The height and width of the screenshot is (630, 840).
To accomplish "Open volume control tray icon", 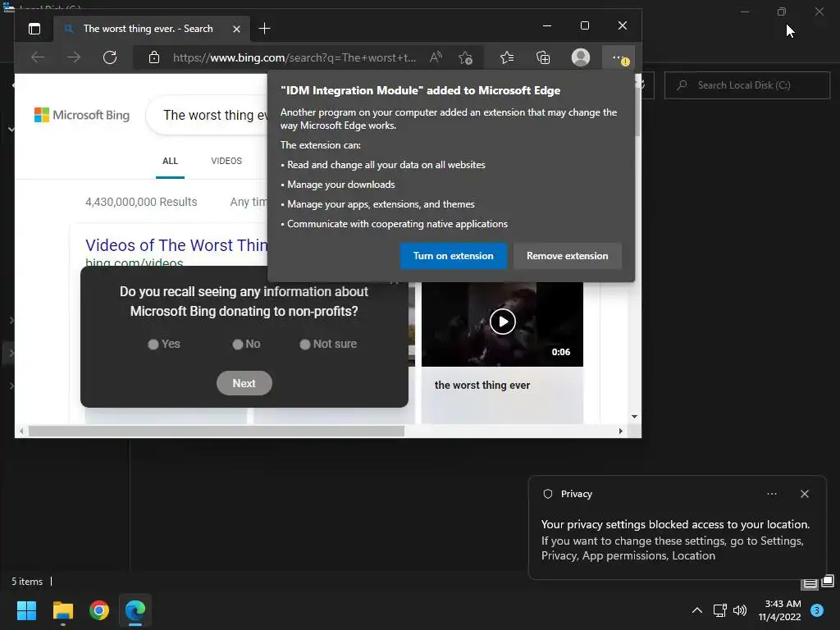I will pos(740,610).
